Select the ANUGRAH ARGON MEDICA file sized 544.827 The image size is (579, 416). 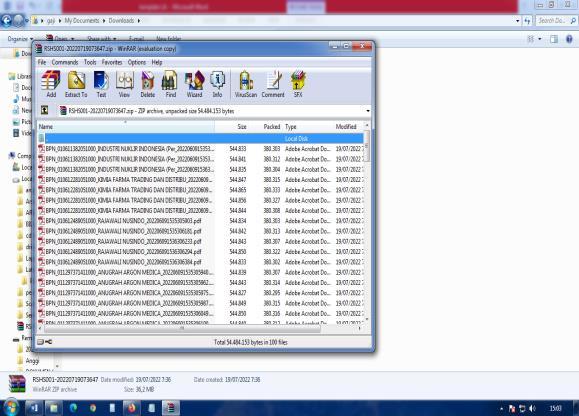(x=201, y=293)
